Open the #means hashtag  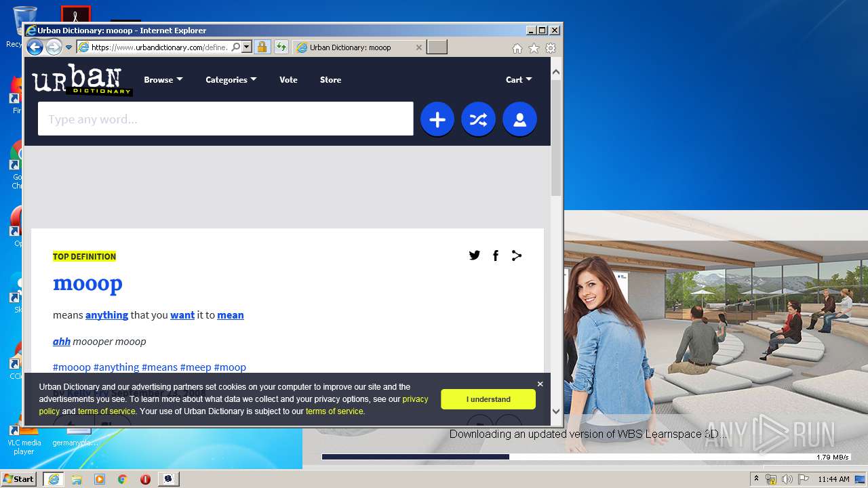159,367
